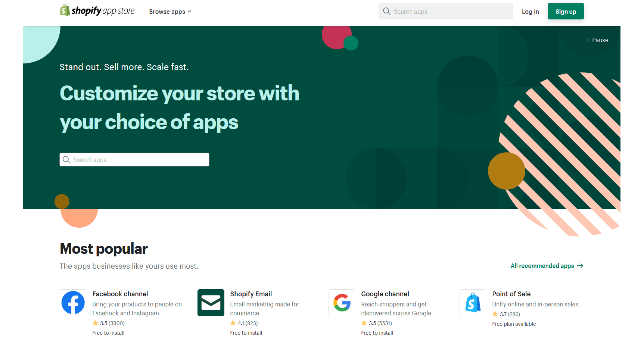
Task: Open the Browse apps dropdown
Action: [167, 12]
